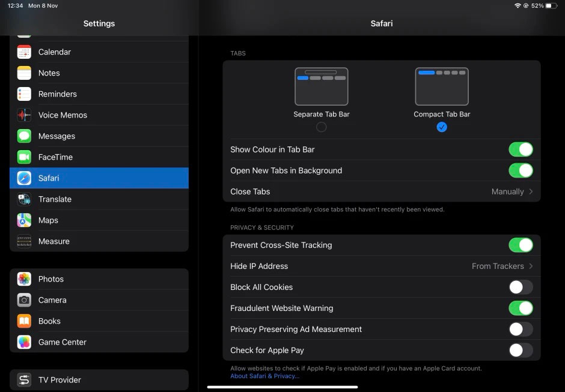Tap the Voice Memos waveform icon

point(24,115)
